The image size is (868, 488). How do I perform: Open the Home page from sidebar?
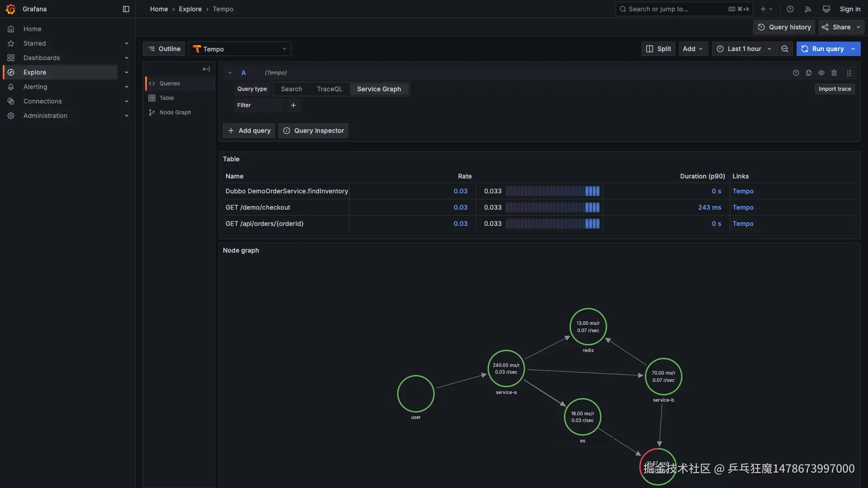(x=32, y=29)
